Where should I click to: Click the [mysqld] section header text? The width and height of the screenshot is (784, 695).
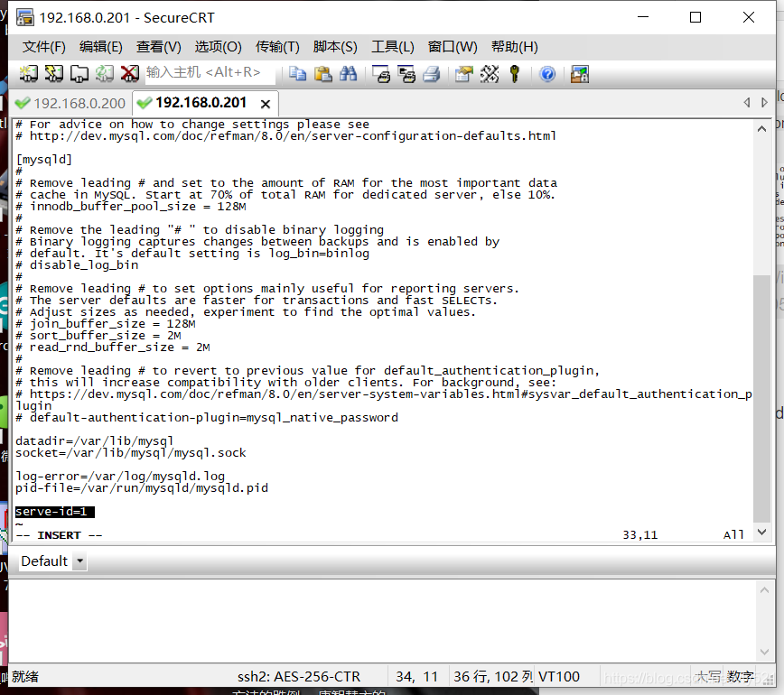pyautogui.click(x=44, y=160)
